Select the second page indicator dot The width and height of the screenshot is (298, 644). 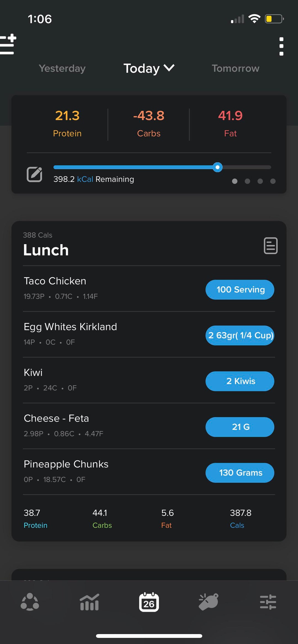(x=248, y=181)
